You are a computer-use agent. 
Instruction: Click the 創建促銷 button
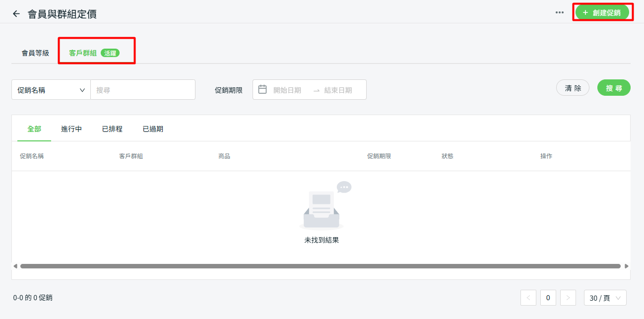pyautogui.click(x=602, y=12)
